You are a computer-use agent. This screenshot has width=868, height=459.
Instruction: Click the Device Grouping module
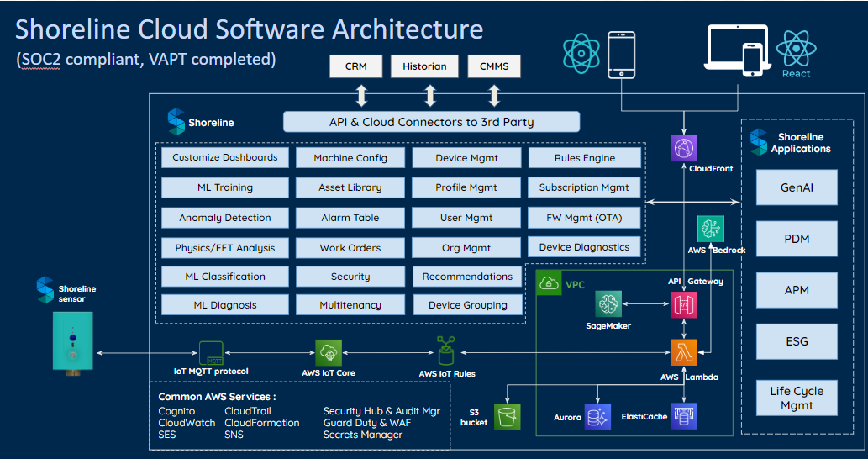468,305
